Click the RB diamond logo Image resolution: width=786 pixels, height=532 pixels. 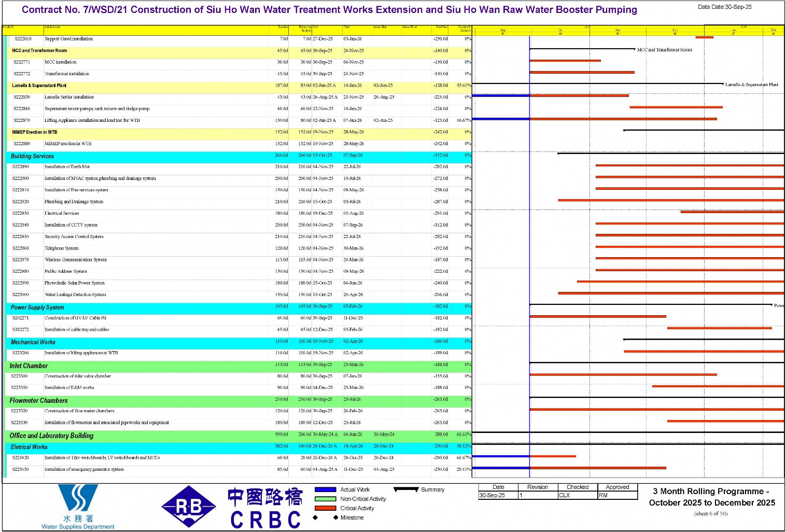click(189, 507)
